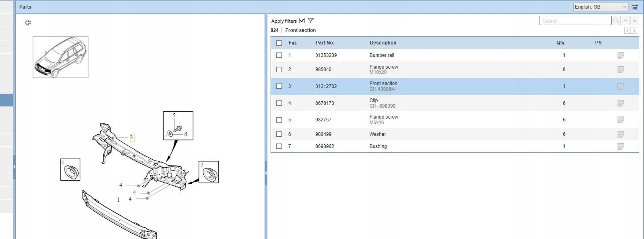Viewport: 644px width, 239px height.
Task: Go to previous search result arrow
Action: click(625, 21)
